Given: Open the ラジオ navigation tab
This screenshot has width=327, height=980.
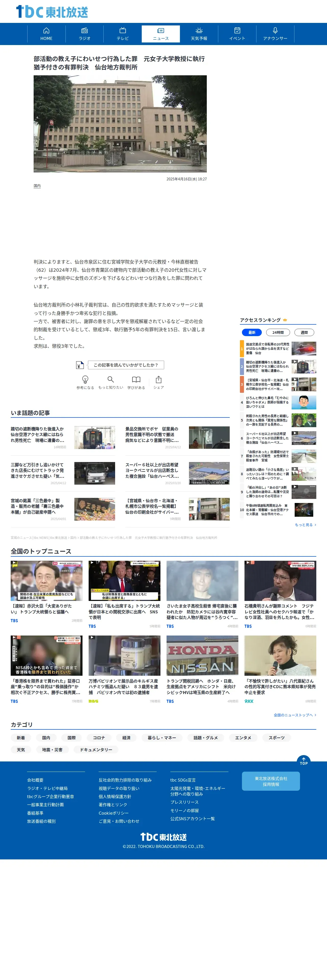Looking at the screenshot, I should coord(85,34).
